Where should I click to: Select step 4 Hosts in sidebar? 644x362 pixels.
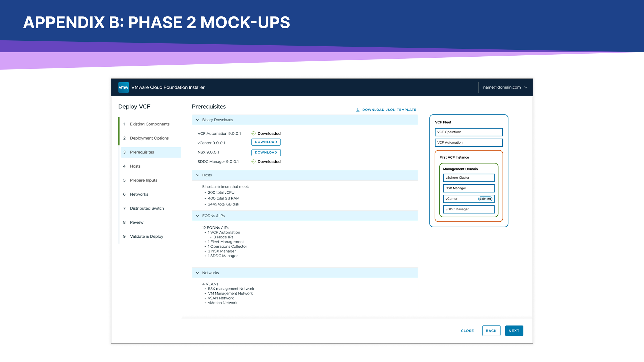[x=135, y=166]
